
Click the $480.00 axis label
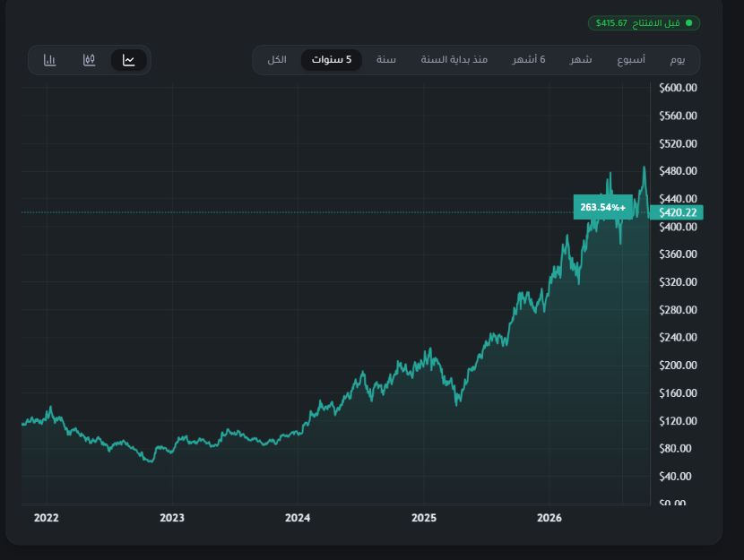pyautogui.click(x=678, y=171)
